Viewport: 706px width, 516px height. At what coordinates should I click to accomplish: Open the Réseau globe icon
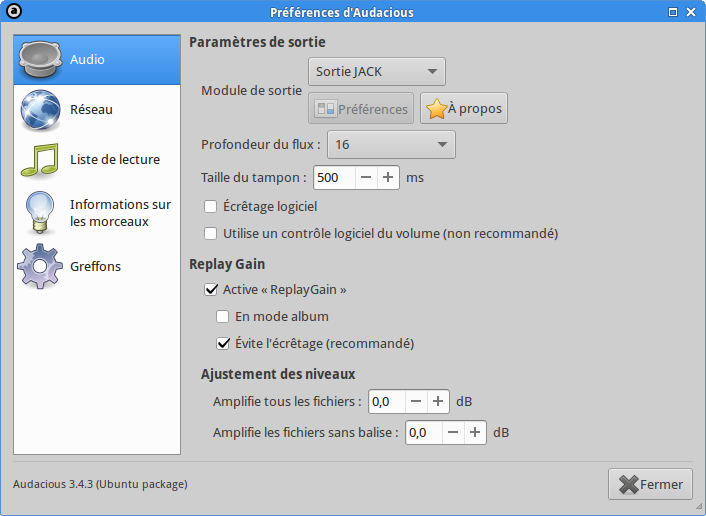[40, 110]
